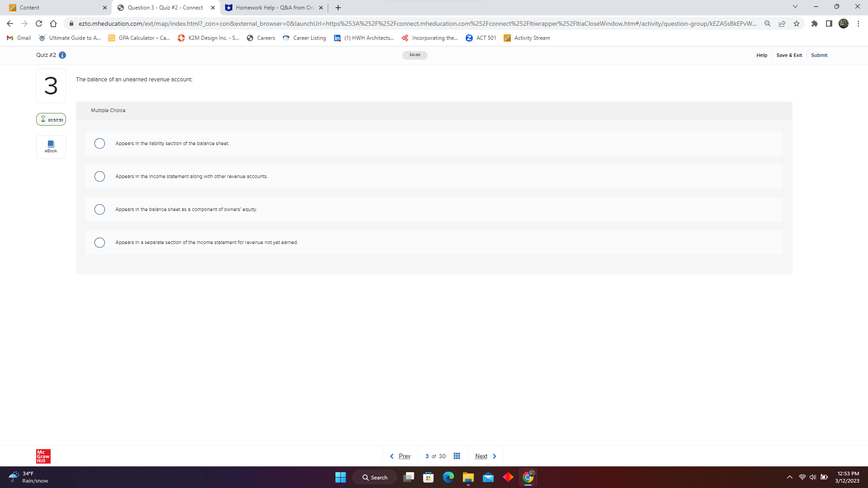Expand the tab search dropdown arrow
The height and width of the screenshot is (488, 868).
point(795,7)
